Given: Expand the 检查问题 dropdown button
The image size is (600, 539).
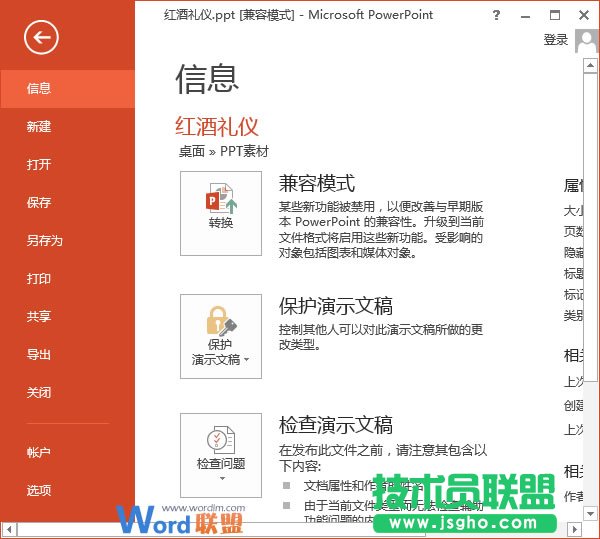Looking at the screenshot, I should click(x=221, y=455).
